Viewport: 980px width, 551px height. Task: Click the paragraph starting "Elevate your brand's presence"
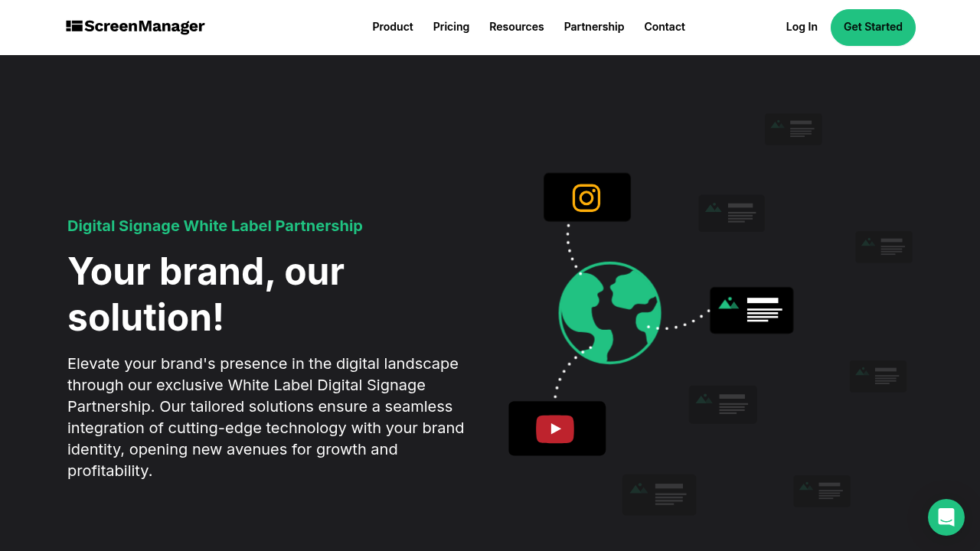pyautogui.click(x=266, y=417)
